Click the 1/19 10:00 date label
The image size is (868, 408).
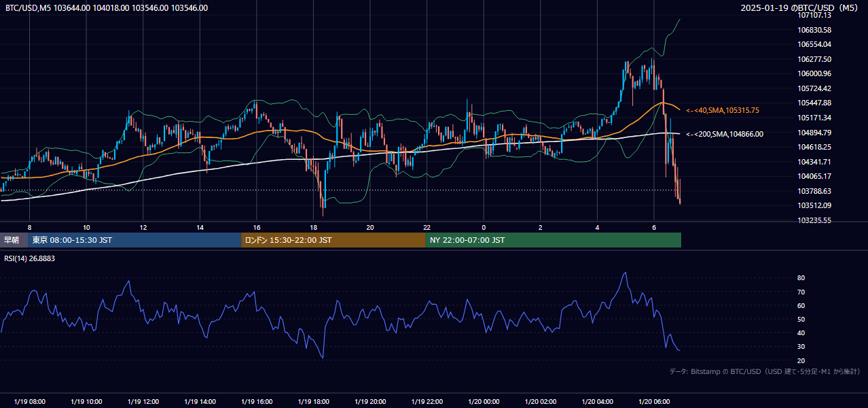click(86, 402)
